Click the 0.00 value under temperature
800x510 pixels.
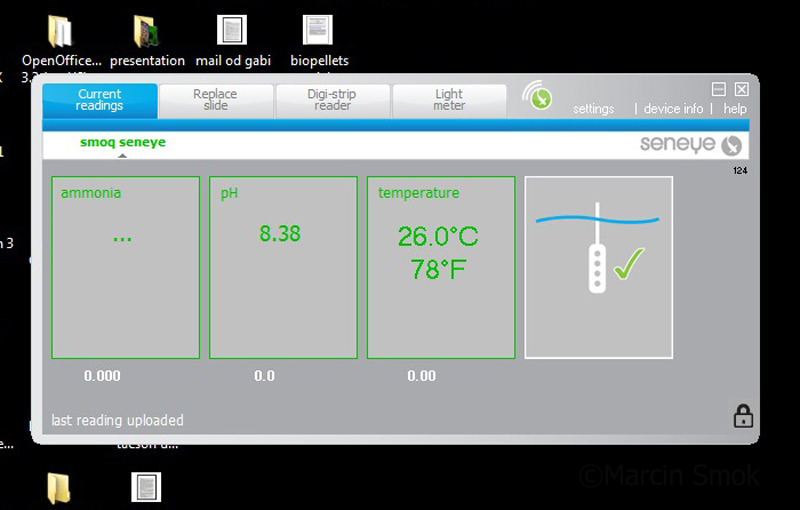(421, 376)
